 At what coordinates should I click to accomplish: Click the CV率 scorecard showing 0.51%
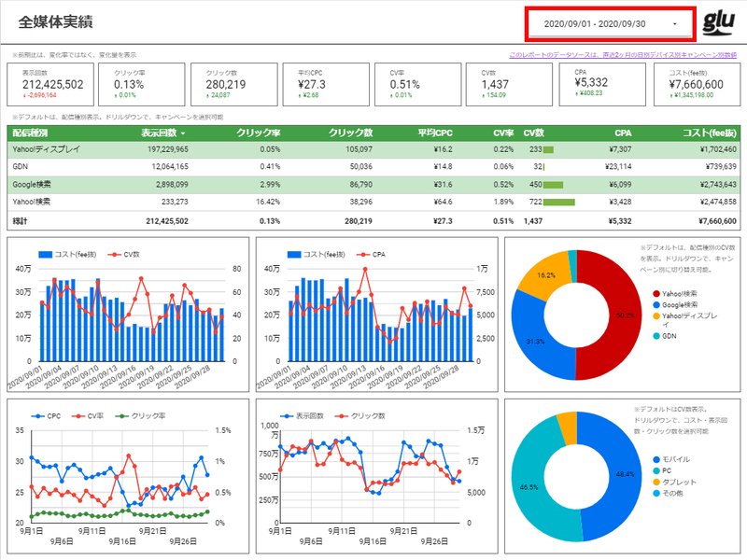[x=417, y=84]
